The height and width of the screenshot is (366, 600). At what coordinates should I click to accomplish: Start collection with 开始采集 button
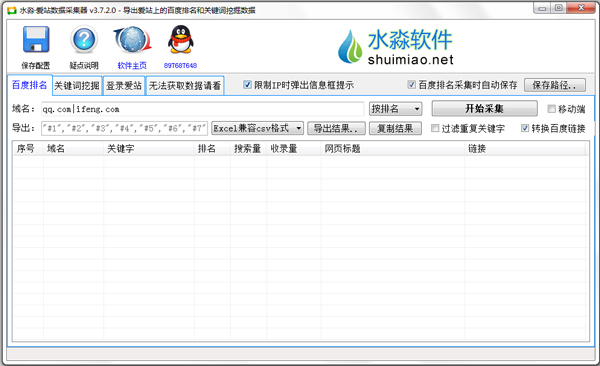(x=484, y=108)
